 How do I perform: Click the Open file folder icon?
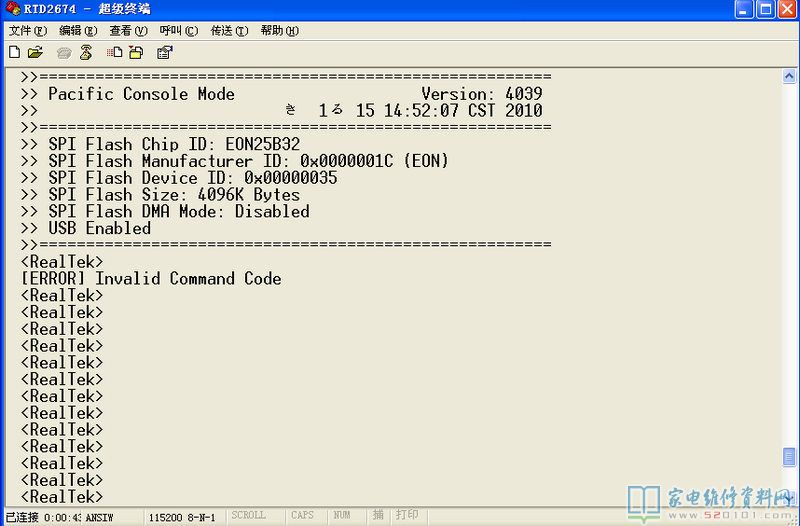click(35, 52)
